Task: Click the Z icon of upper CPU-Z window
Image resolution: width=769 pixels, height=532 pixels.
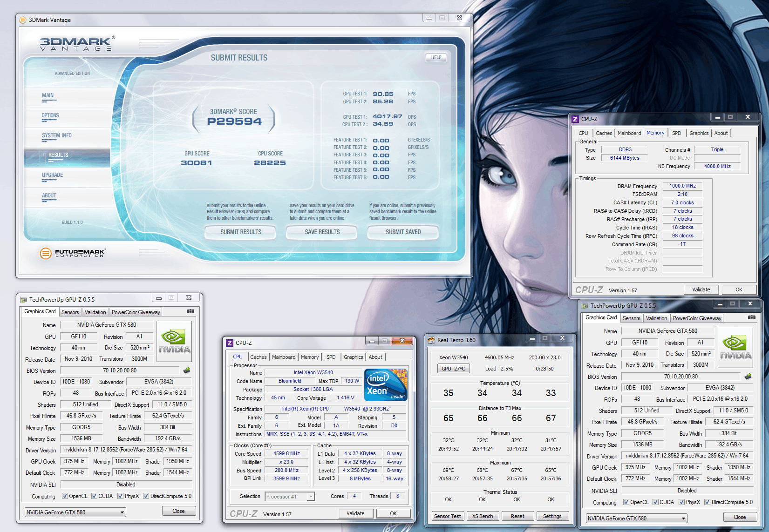Action: (575, 119)
